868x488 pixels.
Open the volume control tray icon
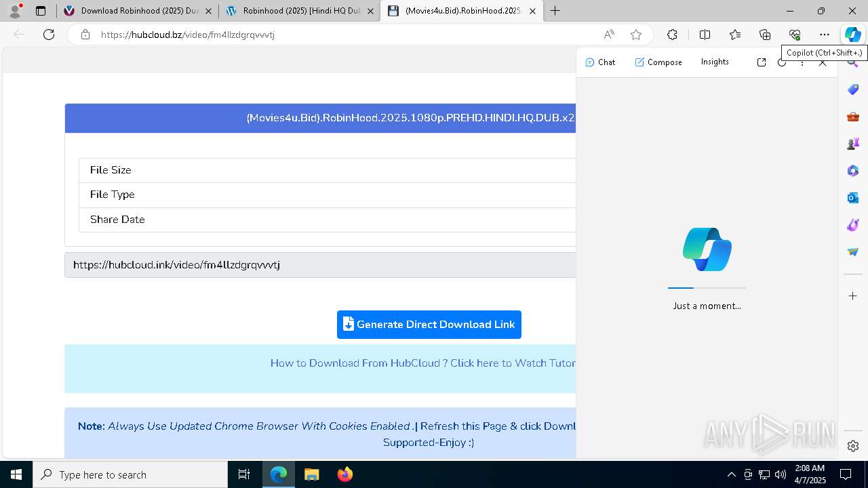(781, 474)
